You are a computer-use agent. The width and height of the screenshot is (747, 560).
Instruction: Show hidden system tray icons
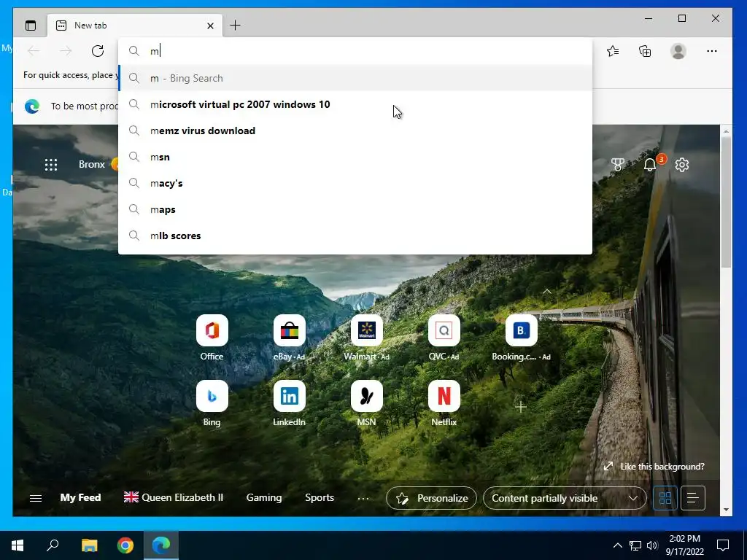[x=617, y=545]
